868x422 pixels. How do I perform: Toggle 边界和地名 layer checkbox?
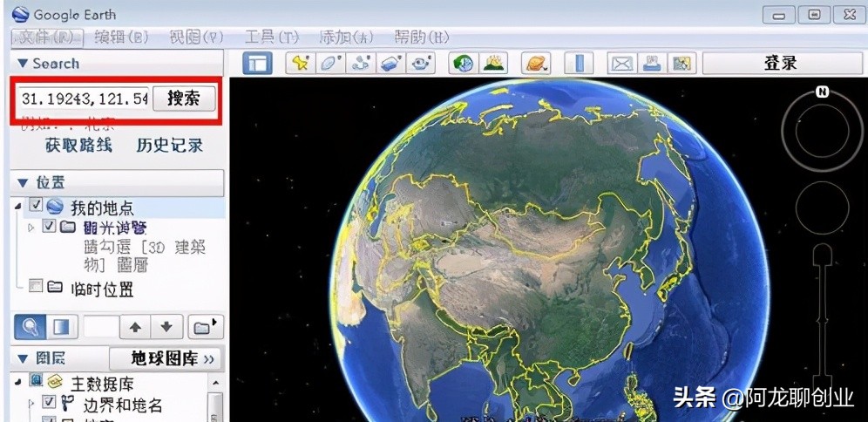50,401
